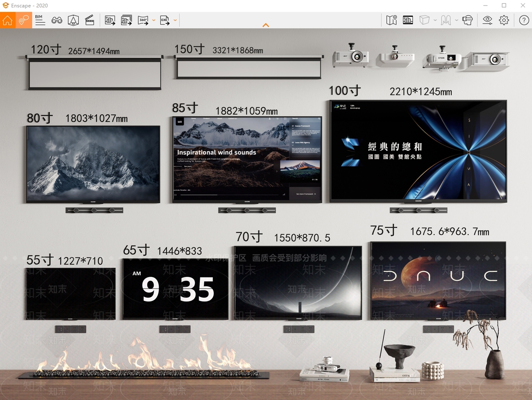Viewport: 532px width, 400px height.
Task: Open the BIM information panel
Action: (40, 20)
